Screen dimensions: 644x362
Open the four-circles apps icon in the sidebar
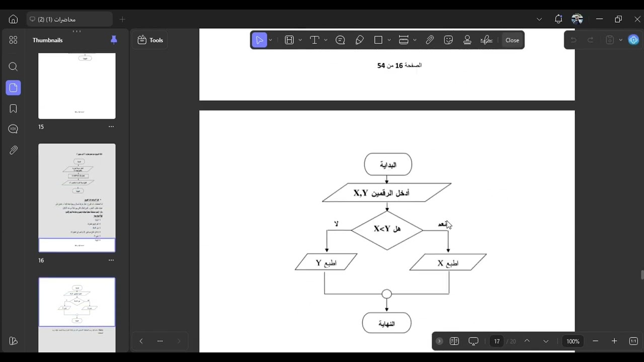(x=13, y=40)
